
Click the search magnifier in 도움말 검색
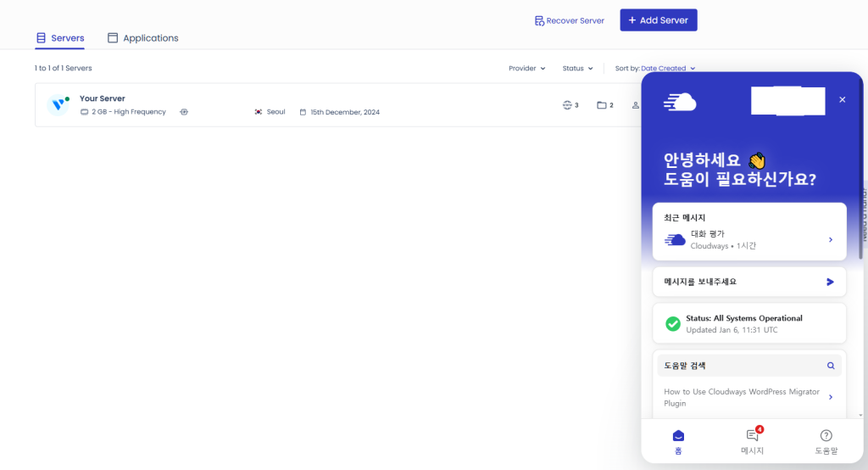[831, 366]
